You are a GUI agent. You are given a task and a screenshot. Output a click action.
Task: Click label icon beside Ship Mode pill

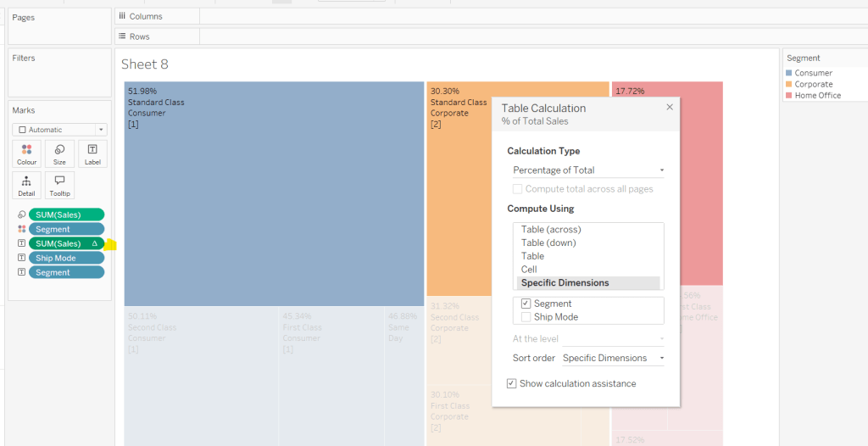tap(21, 259)
